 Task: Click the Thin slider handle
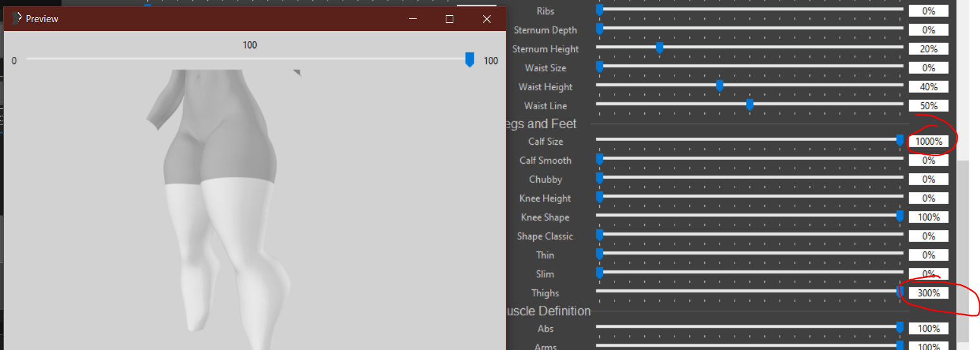click(x=599, y=254)
